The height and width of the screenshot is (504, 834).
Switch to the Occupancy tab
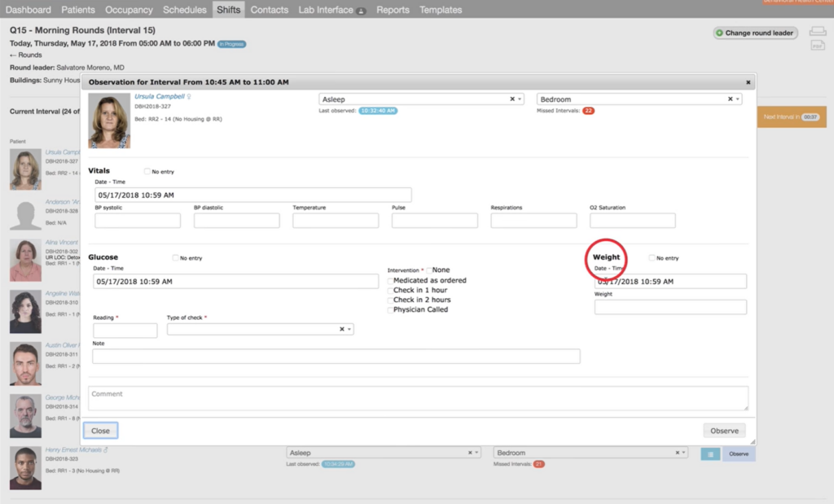click(x=129, y=10)
